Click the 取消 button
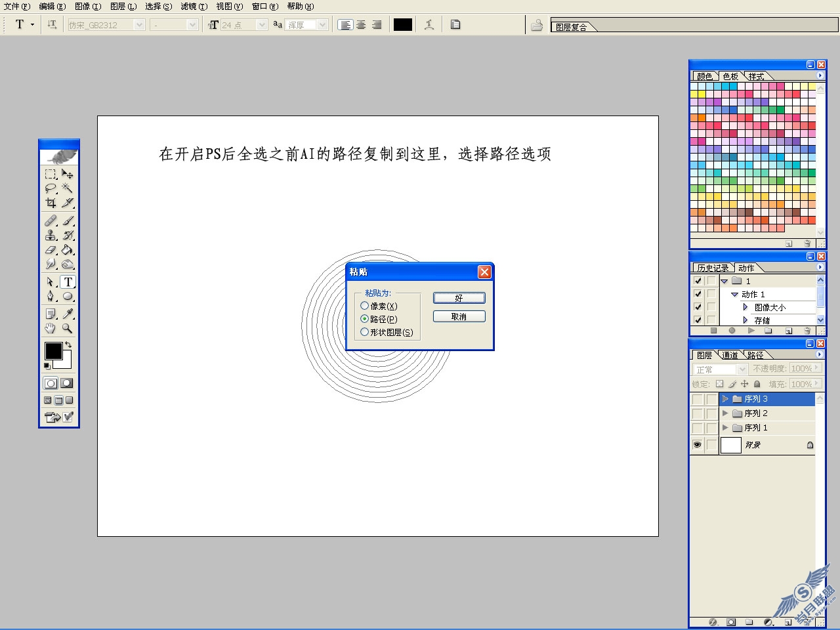Image resolution: width=840 pixels, height=630 pixels. pyautogui.click(x=459, y=316)
